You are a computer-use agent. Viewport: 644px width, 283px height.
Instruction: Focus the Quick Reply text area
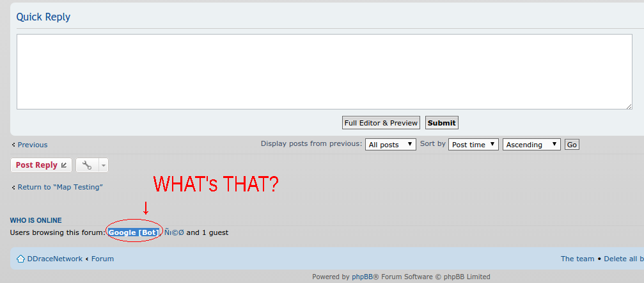(x=324, y=72)
